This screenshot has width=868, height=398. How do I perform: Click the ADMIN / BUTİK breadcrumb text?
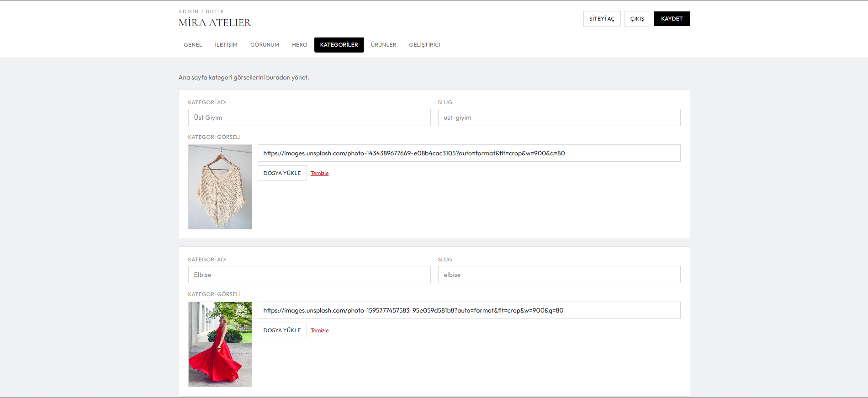point(201,11)
